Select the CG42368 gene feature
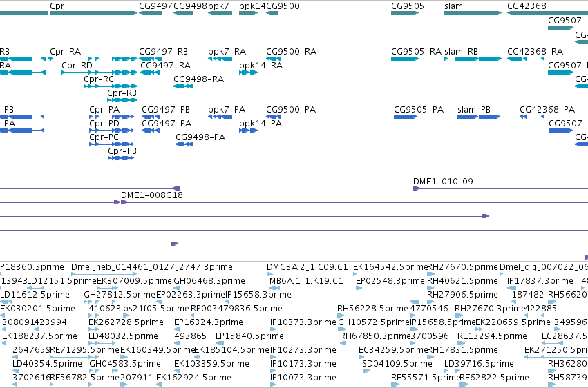Screen dimensions: 588x388 [x=547, y=13]
